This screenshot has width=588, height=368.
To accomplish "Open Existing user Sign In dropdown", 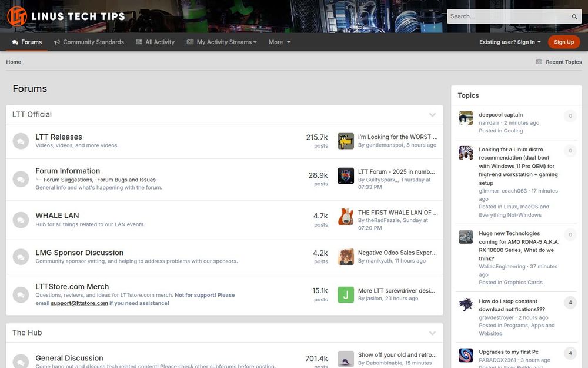I will coord(510,42).
